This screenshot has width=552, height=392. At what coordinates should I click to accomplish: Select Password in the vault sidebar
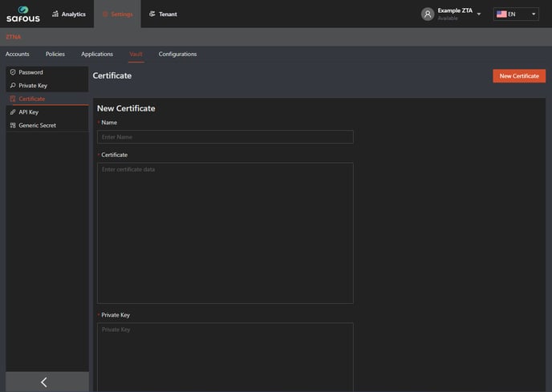[30, 72]
